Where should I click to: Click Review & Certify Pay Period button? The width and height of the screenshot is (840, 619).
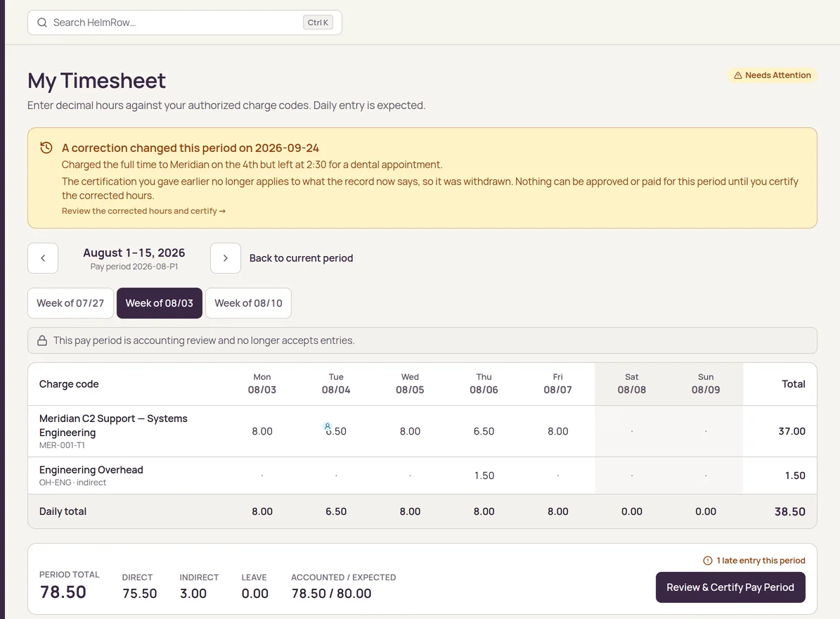(x=730, y=587)
